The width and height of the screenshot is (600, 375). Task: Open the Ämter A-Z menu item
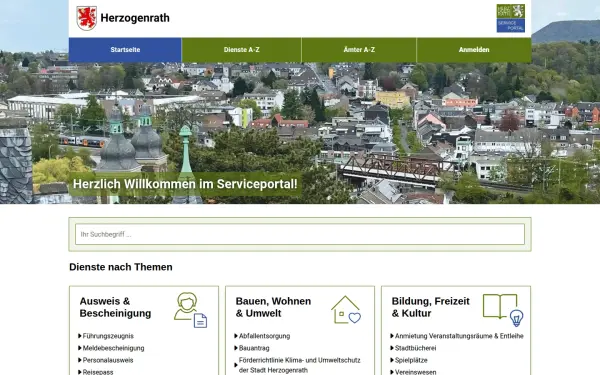coord(359,50)
